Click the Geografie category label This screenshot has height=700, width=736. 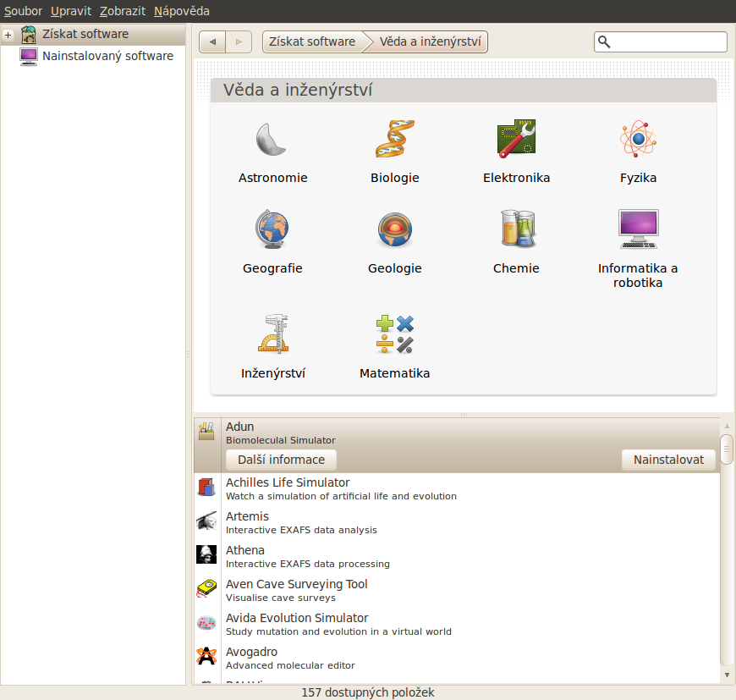[x=272, y=268]
